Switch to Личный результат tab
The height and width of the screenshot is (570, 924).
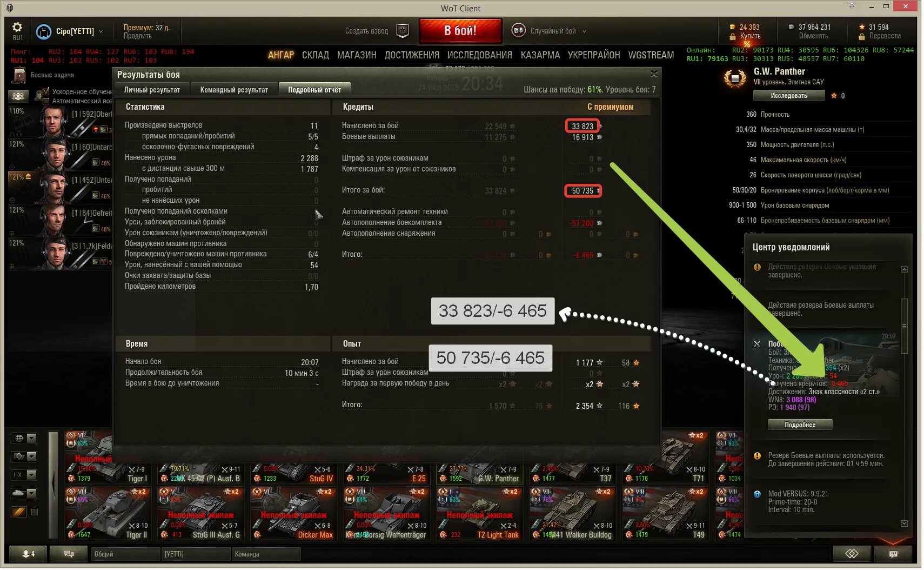(152, 90)
